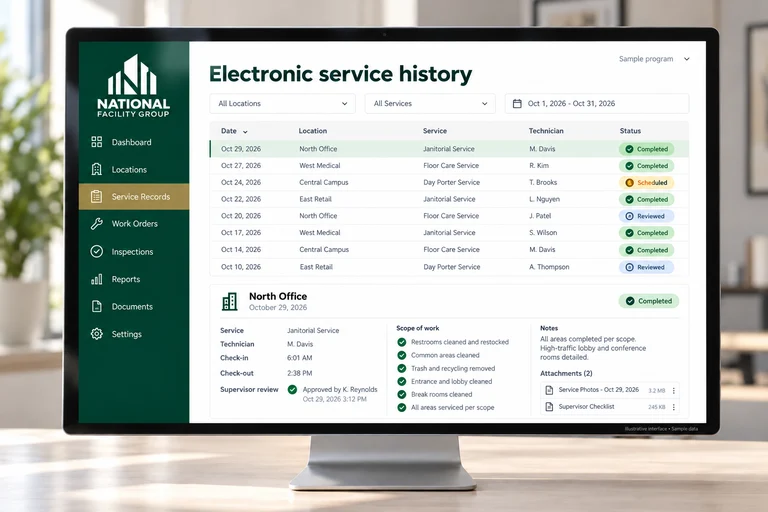Click A. Thompson technician cell
The image size is (768, 512).
pyautogui.click(x=549, y=267)
